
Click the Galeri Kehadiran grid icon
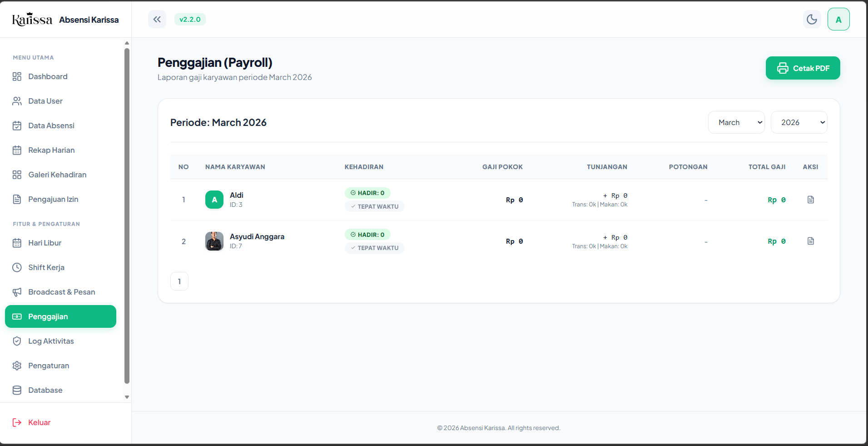[x=17, y=175]
